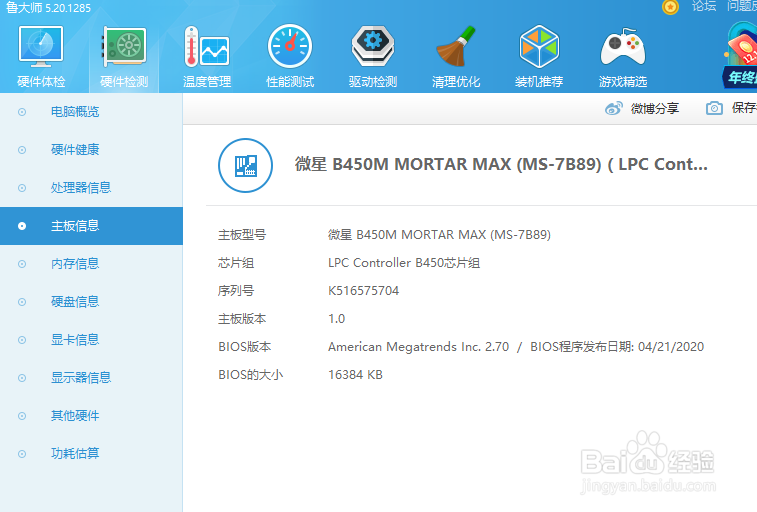The image size is (757, 512).
Task: Click the 主板版本 label
Action: point(242,319)
